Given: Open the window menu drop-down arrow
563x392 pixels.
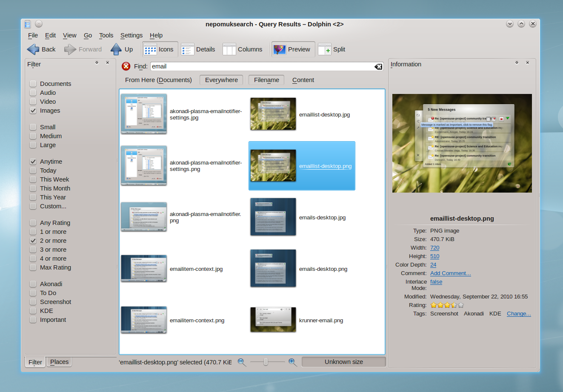Looking at the screenshot, I should coord(510,24).
